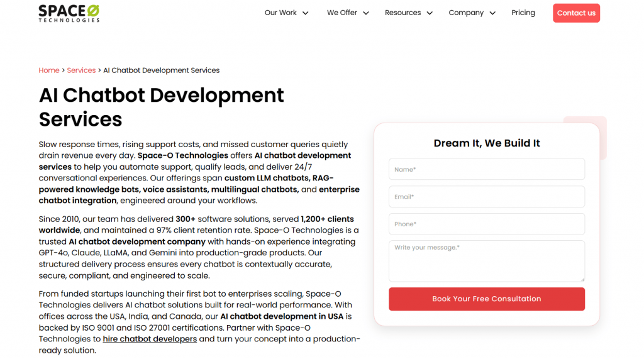This screenshot has width=644, height=359.
Task: Click the Contact us button
Action: (576, 13)
